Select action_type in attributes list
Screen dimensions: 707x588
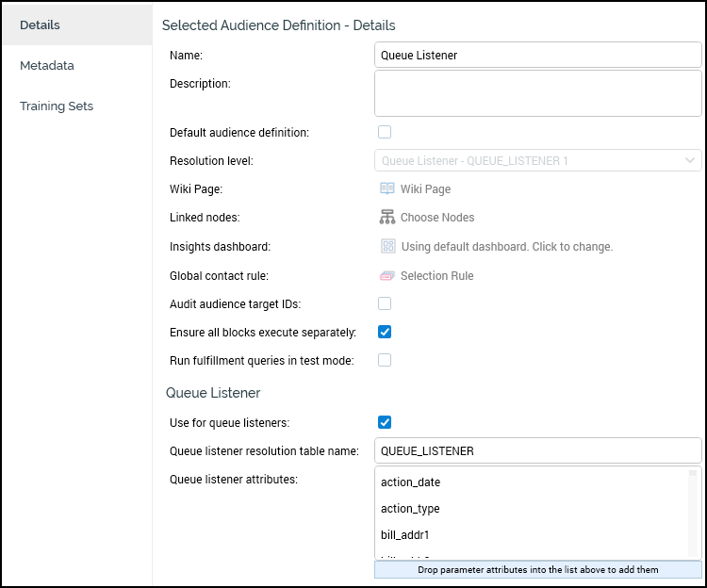(x=410, y=509)
